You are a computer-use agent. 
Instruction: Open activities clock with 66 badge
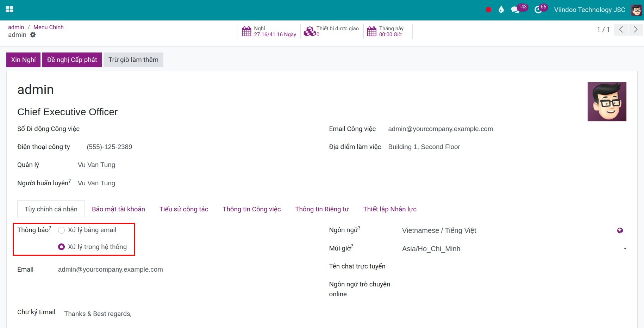pos(541,9)
